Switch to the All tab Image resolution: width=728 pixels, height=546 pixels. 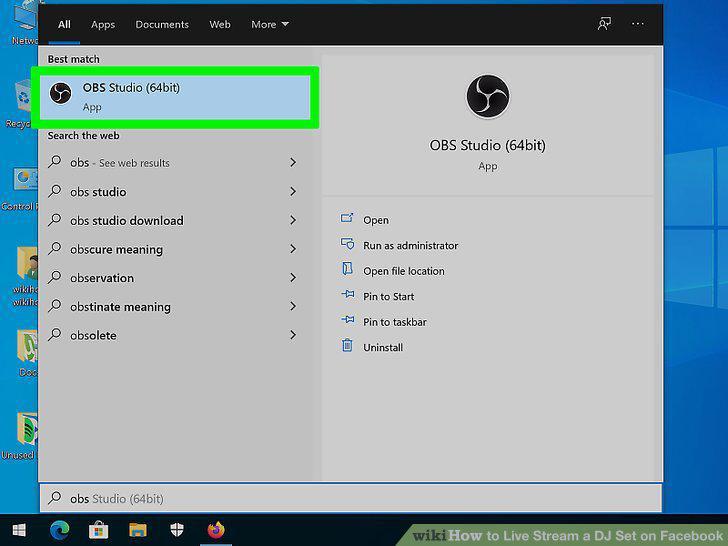tap(64, 25)
